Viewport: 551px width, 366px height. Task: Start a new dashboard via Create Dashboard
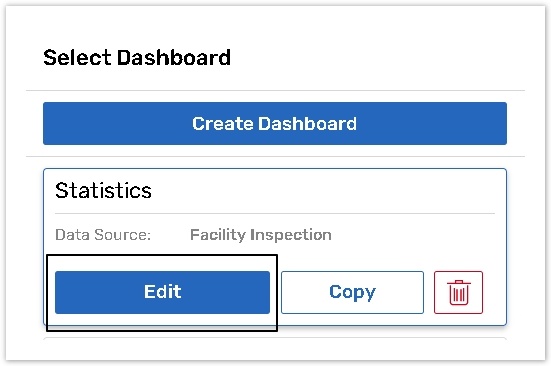pyautogui.click(x=275, y=123)
